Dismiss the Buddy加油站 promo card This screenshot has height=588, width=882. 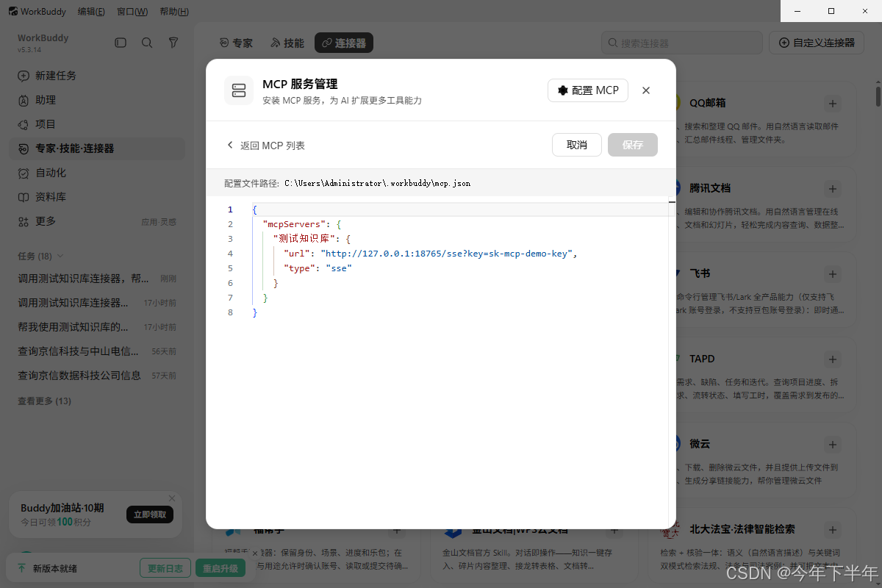172,498
